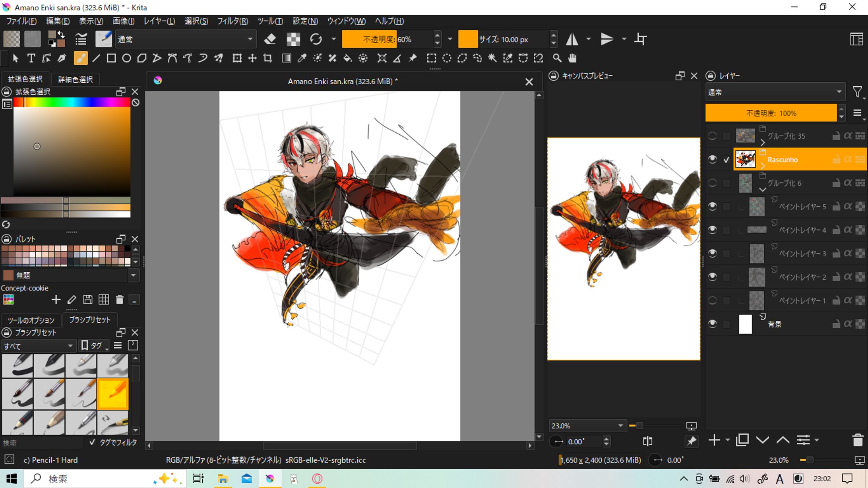Click the horizontal mirror tool icon

click(x=572, y=39)
